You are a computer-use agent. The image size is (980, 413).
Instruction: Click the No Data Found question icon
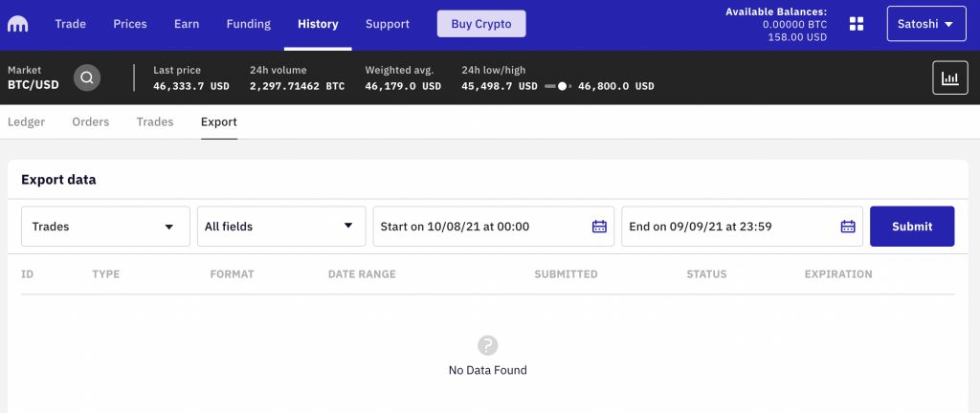pyautogui.click(x=487, y=345)
